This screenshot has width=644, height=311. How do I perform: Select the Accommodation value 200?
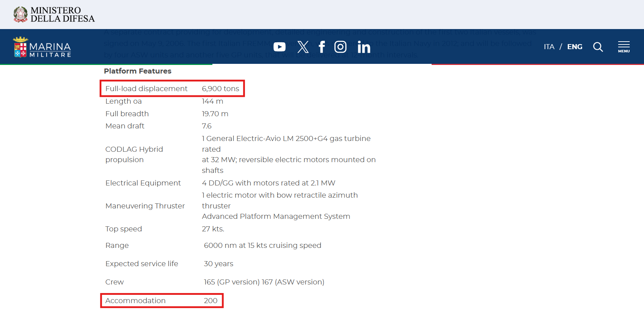(211, 301)
